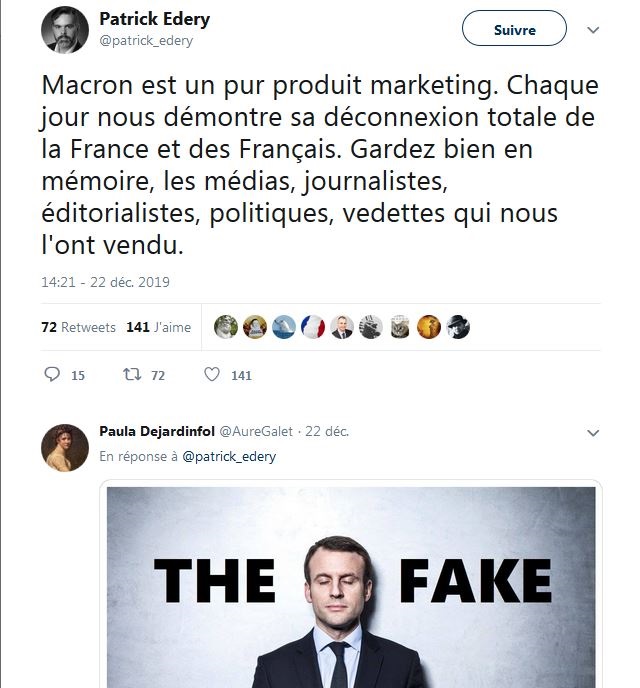
Task: Click the last dark hat liker avatar
Action: click(458, 327)
